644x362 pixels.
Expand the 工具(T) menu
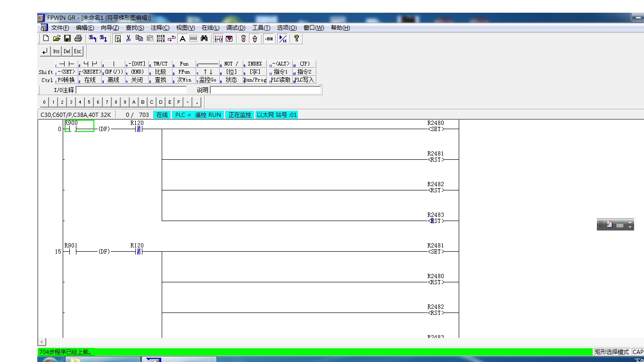261,28
